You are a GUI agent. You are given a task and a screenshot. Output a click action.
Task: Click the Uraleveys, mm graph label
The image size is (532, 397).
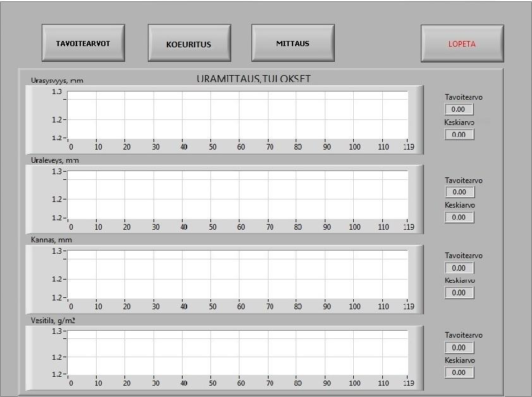[55, 160]
